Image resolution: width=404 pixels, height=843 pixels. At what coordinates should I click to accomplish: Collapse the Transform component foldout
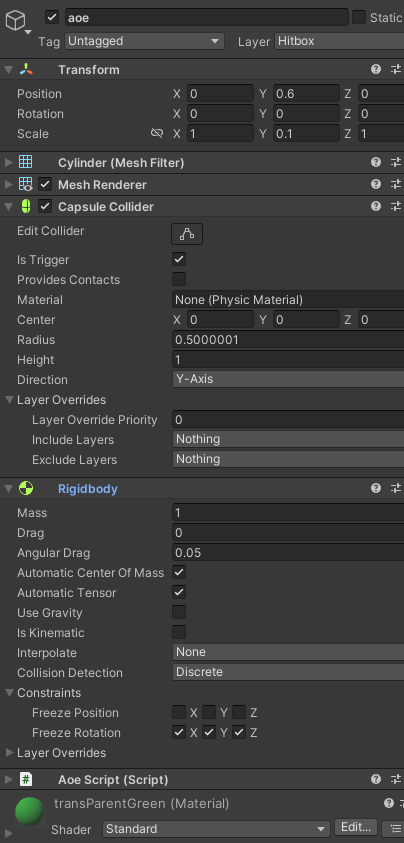[x=8, y=69]
